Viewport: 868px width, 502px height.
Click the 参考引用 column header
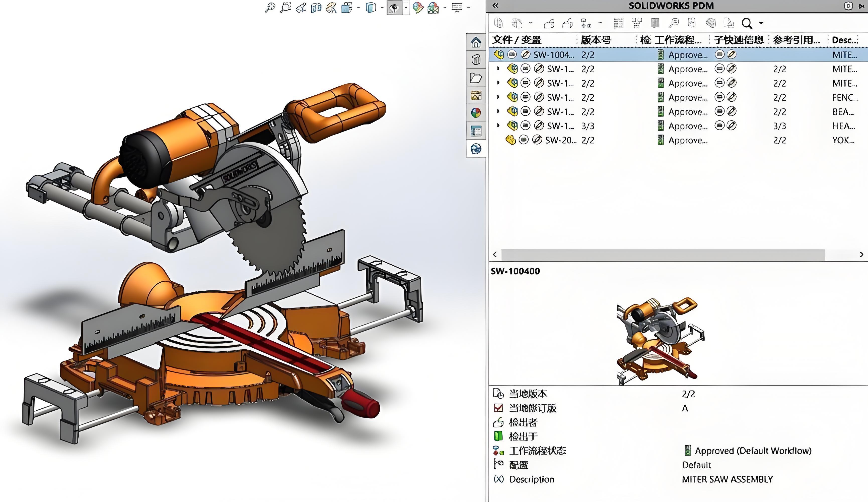(796, 40)
